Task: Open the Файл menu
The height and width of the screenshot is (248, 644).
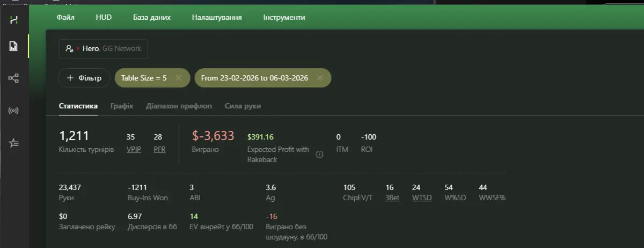Action: pos(65,17)
